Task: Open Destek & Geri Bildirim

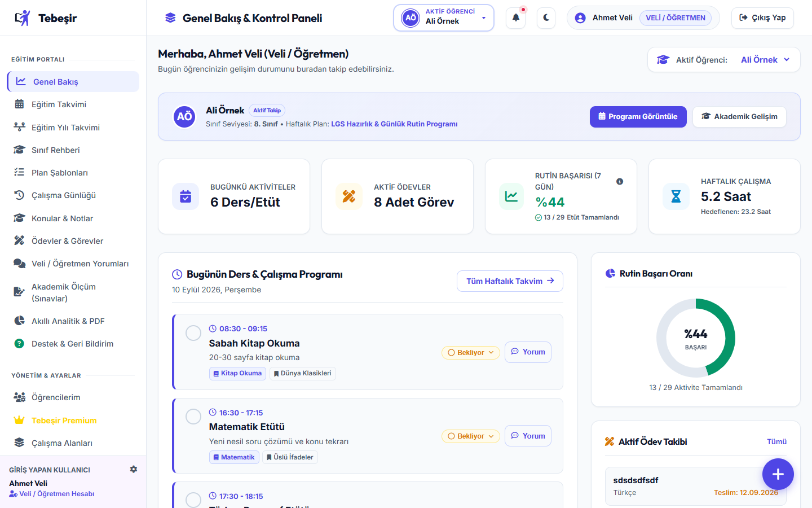Action: 73,344
